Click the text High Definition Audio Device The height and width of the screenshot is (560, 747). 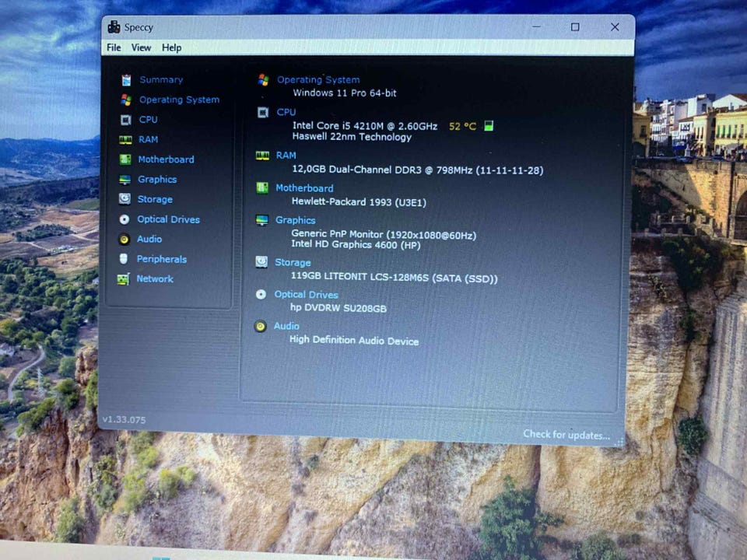click(354, 341)
